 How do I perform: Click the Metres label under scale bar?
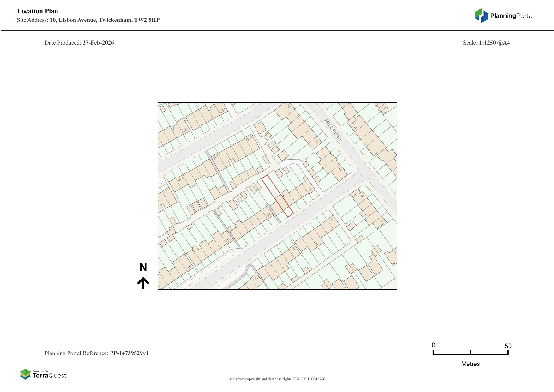pos(470,364)
